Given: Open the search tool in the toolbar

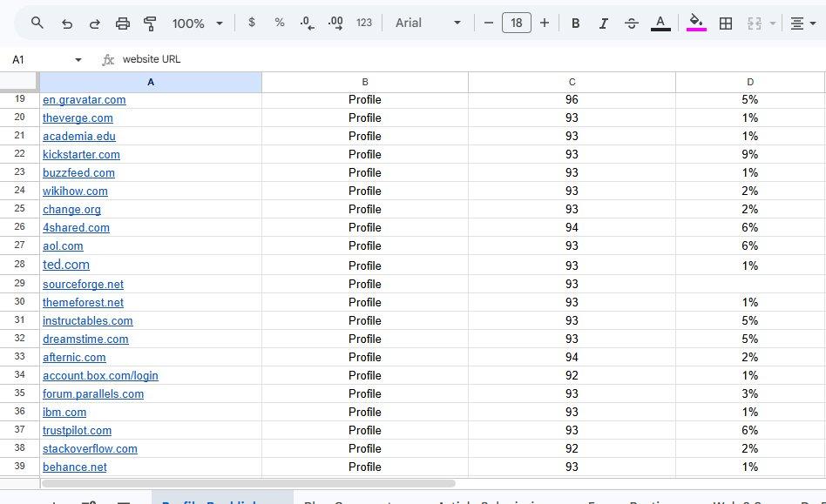Looking at the screenshot, I should [x=37, y=24].
